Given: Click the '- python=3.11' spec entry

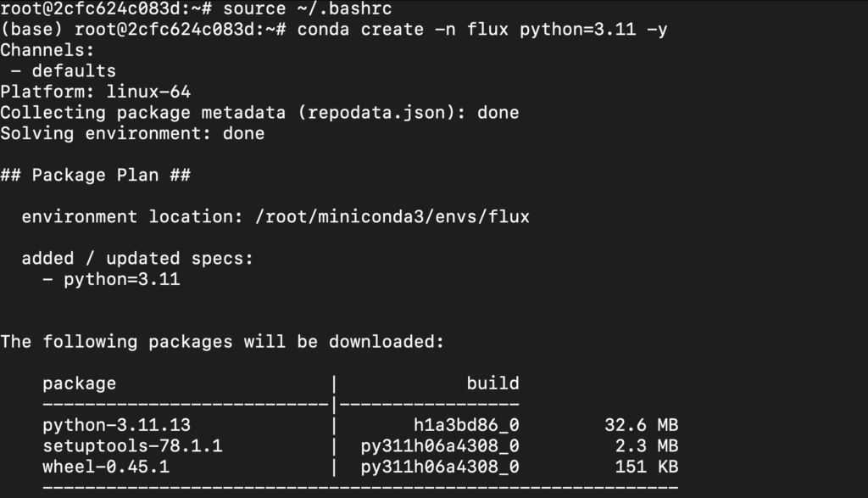Looking at the screenshot, I should point(111,279).
